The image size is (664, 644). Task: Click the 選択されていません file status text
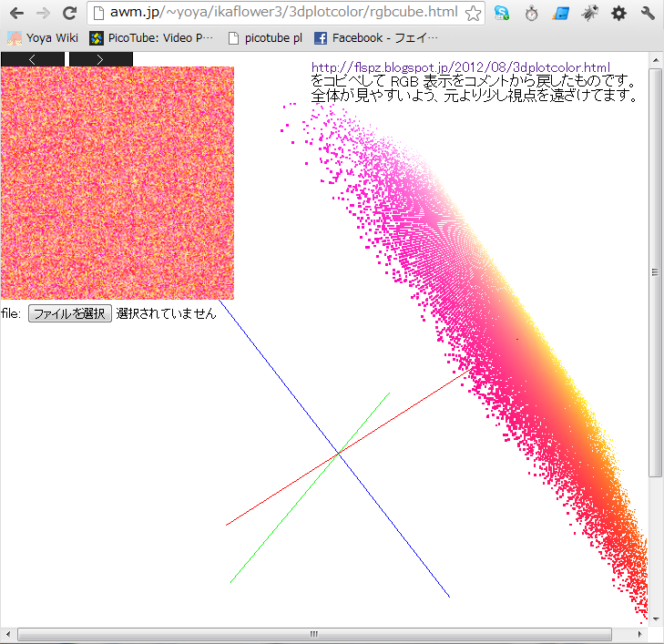166,313
